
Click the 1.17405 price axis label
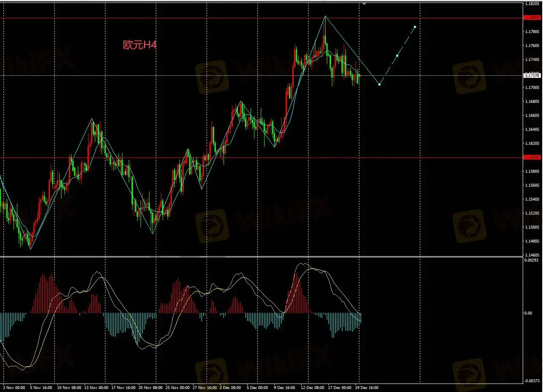[532, 60]
